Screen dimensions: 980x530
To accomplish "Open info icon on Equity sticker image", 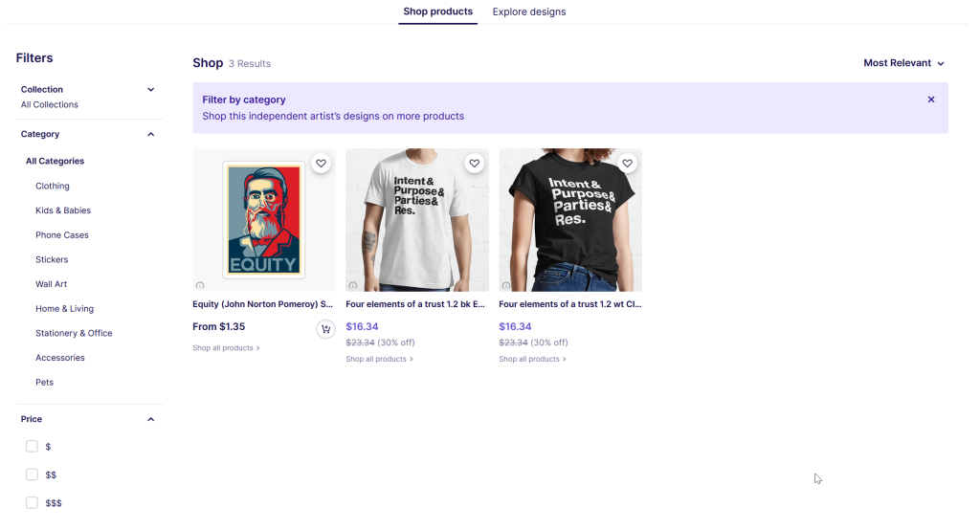I will [x=200, y=285].
